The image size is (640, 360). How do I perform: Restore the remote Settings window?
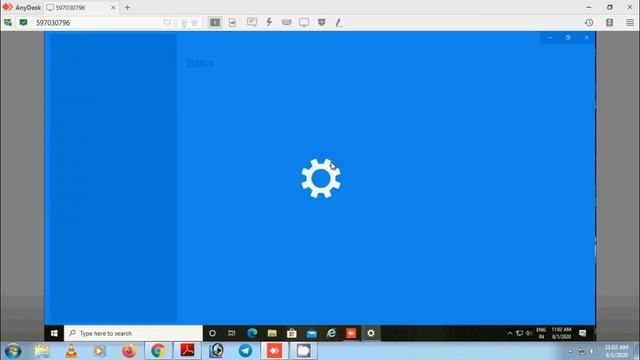point(568,38)
